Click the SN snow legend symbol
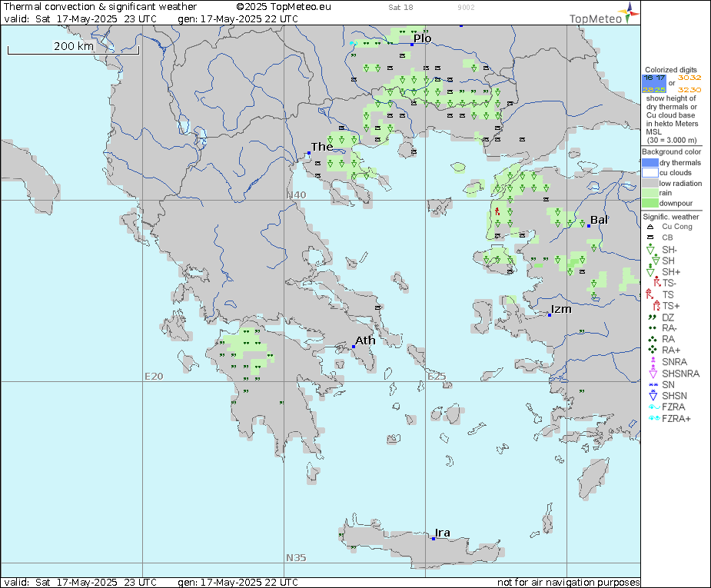 653,384
